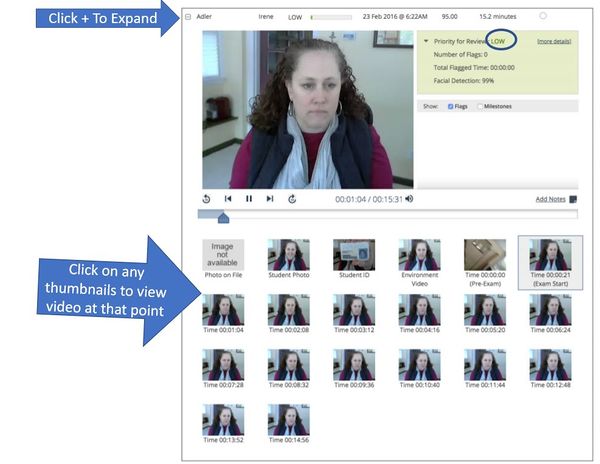Click the notes icon beside Add Notes
The width and height of the screenshot is (600, 464).
[x=573, y=199]
